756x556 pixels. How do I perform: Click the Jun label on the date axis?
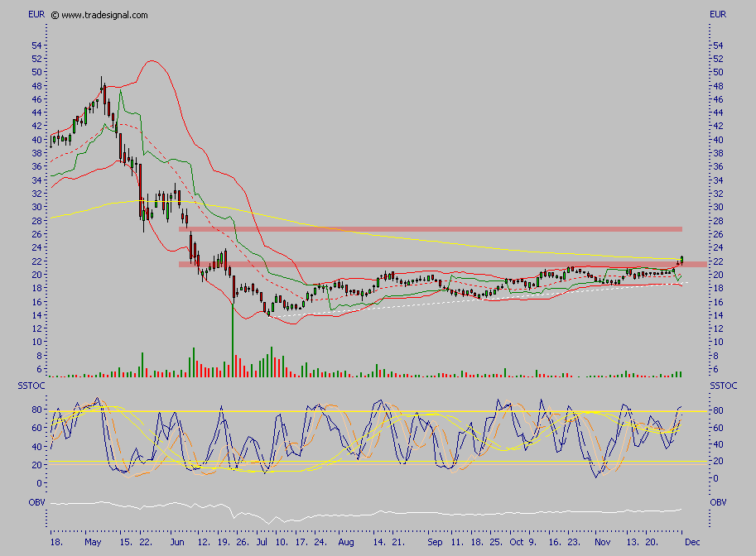pos(175,542)
